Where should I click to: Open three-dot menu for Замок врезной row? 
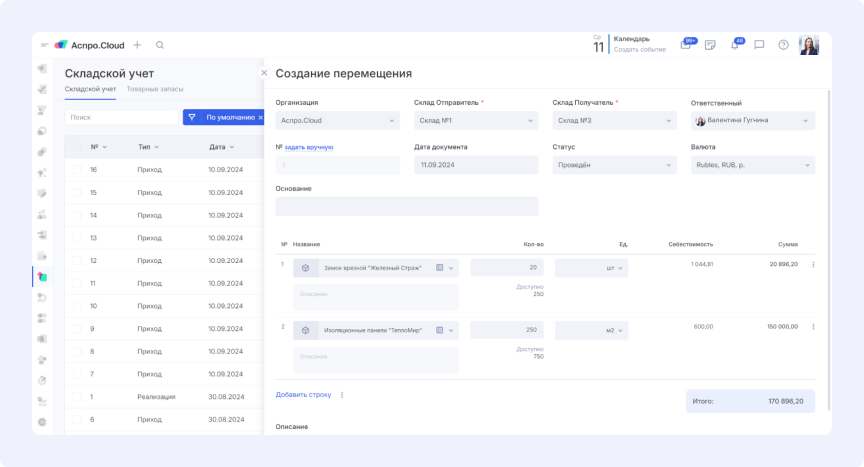click(x=813, y=265)
